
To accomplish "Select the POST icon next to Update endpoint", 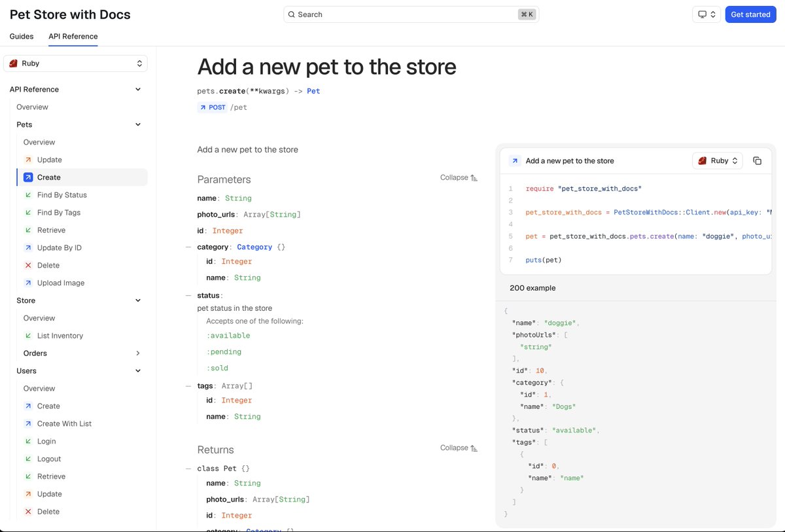I will coord(29,159).
